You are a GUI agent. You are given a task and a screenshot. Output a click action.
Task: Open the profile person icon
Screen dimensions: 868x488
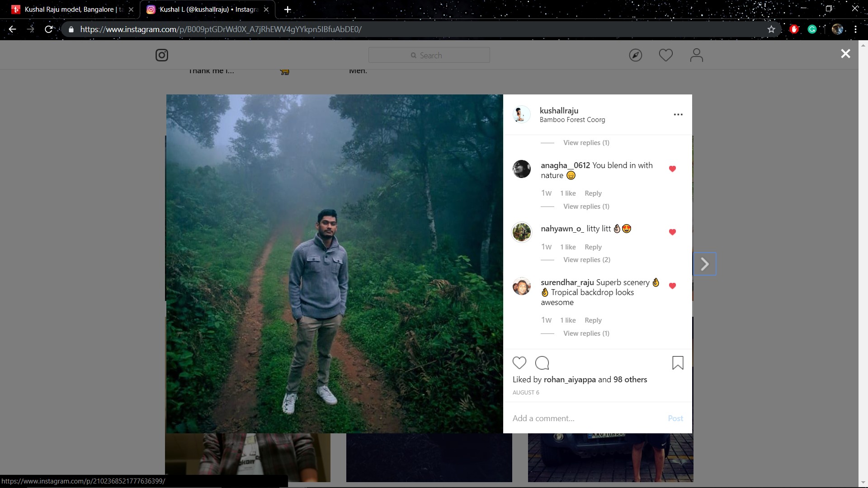(696, 55)
